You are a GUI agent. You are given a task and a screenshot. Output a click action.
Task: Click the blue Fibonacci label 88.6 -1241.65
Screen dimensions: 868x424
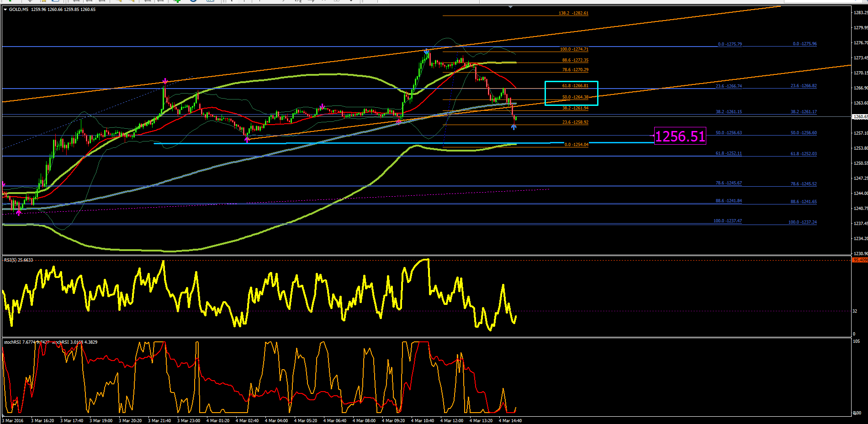(804, 202)
